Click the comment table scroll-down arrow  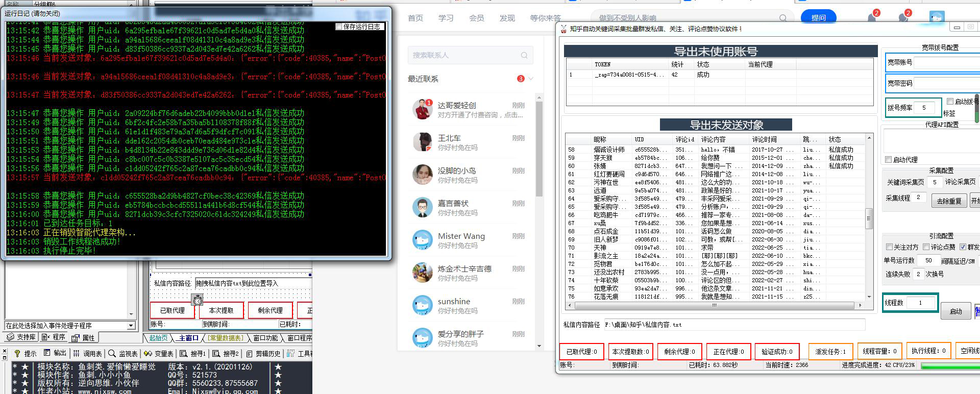[x=869, y=297]
